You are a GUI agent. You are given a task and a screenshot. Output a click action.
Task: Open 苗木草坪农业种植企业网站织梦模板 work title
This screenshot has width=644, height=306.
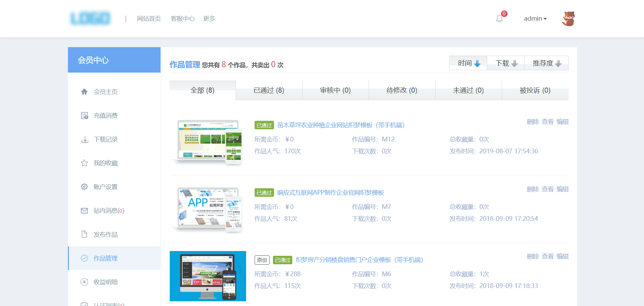click(341, 125)
